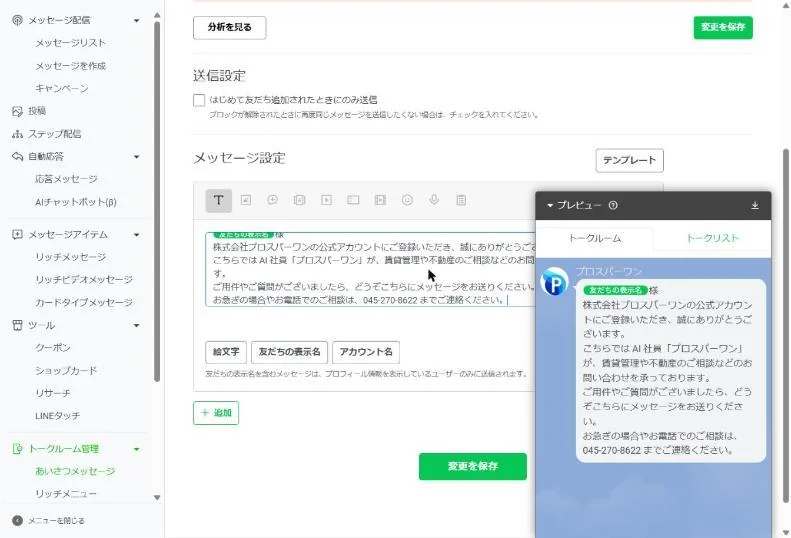This screenshot has width=791, height=538.
Task: Click the ステップ配信 icon in sidebar
Action: [17, 134]
